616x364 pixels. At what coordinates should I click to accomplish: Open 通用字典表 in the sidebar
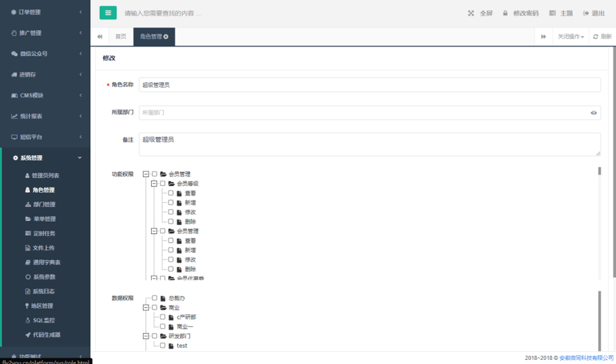tap(47, 262)
